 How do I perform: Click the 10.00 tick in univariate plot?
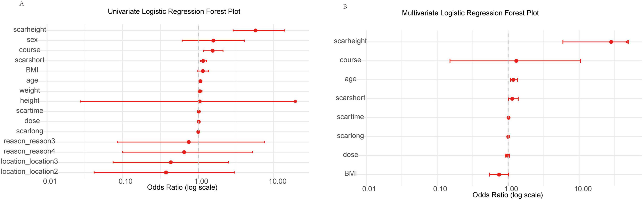tap(278, 181)
